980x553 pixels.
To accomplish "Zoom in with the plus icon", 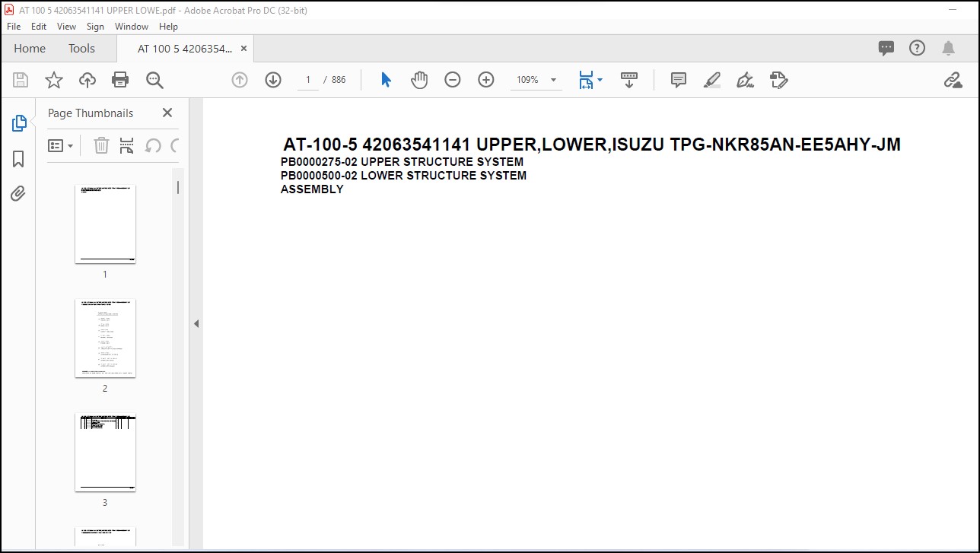I will tap(486, 80).
